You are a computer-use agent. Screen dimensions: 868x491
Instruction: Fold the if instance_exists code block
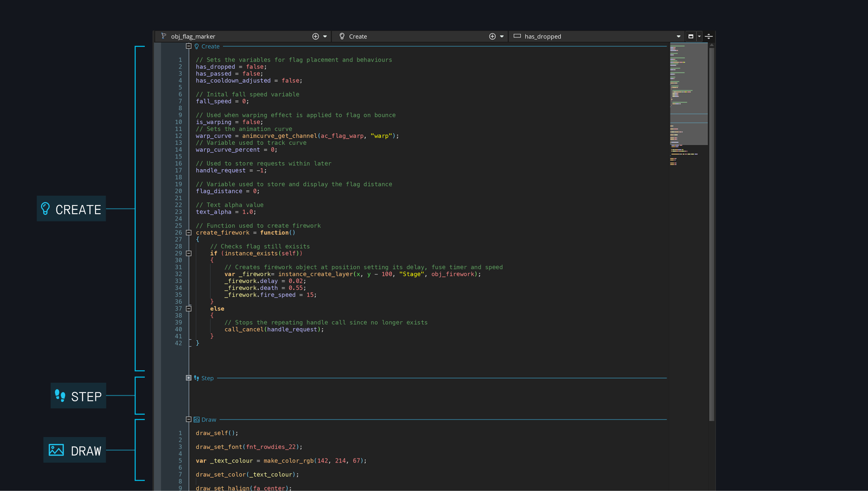(x=189, y=253)
